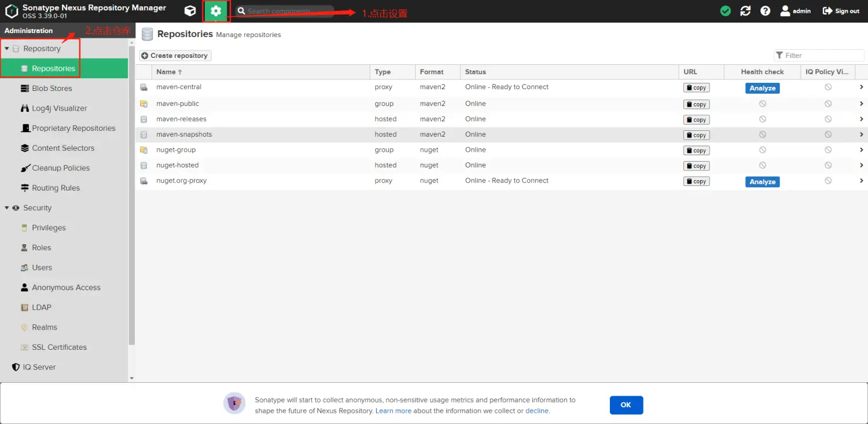
Task: Follow the Learn more link
Action: 393,411
